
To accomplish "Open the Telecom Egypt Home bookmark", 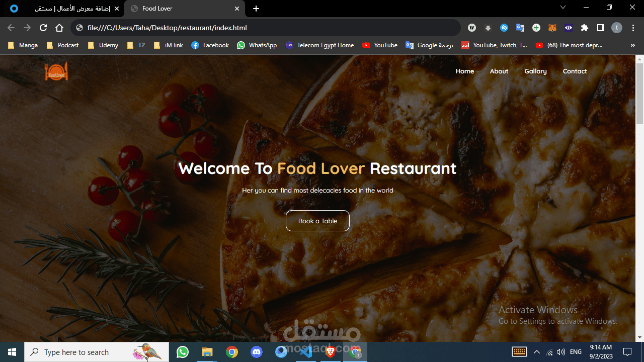I will [319, 45].
